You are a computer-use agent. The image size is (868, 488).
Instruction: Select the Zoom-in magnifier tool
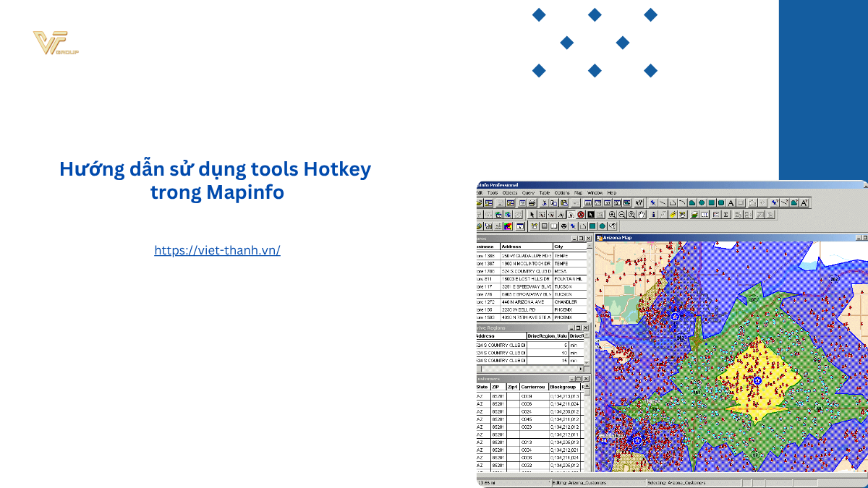[x=612, y=215]
